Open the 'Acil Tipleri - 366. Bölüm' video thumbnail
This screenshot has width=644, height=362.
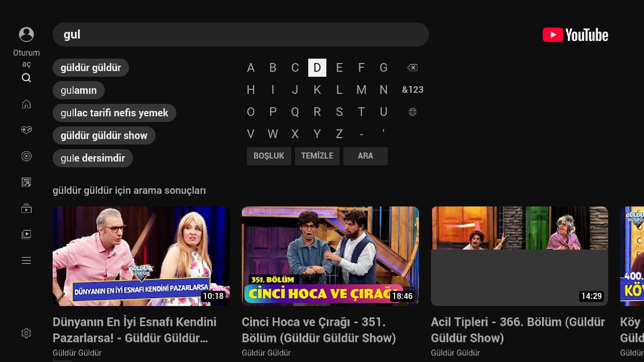click(x=520, y=256)
